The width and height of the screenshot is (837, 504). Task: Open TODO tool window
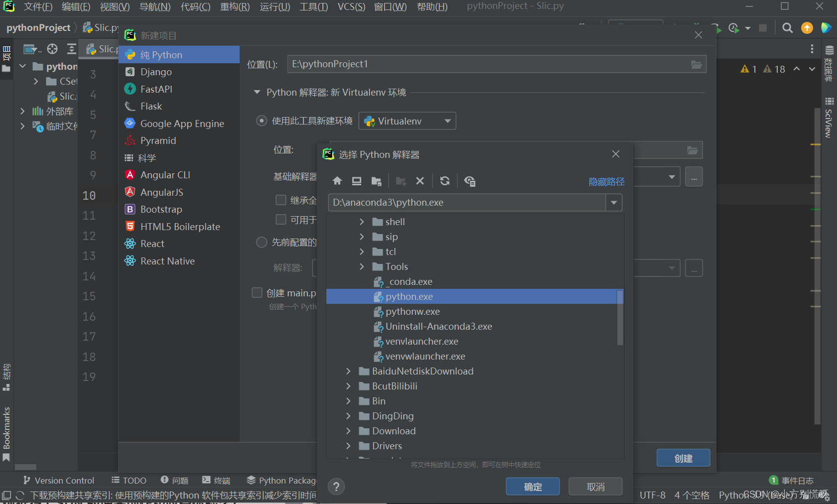pos(129,480)
